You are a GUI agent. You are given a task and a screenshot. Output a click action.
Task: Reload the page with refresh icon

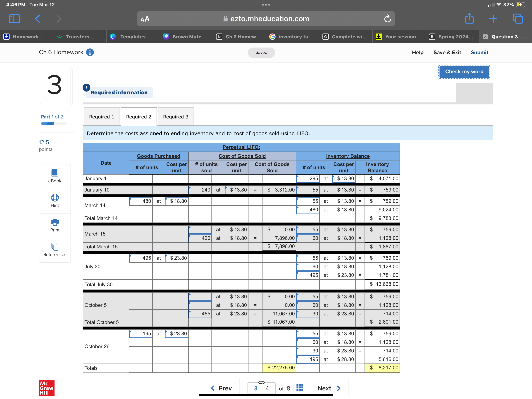[387, 19]
